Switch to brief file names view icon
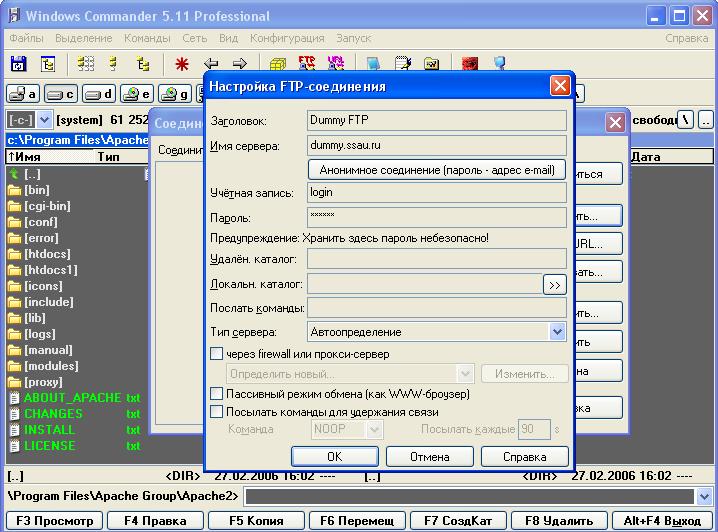The width and height of the screenshot is (718, 532). 85,64
